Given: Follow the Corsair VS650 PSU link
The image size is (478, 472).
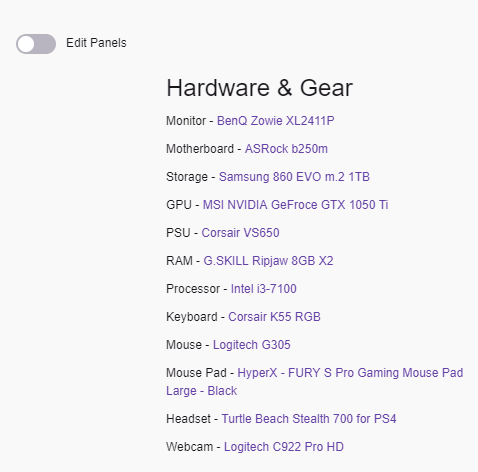Looking at the screenshot, I should tap(240, 233).
